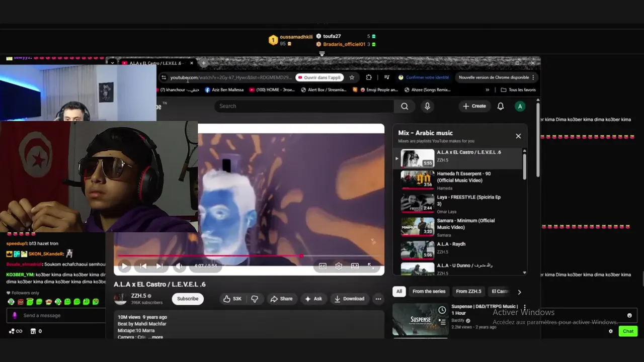Open Emoji People bookmark
This screenshot has height=362, width=644.
point(375,90)
